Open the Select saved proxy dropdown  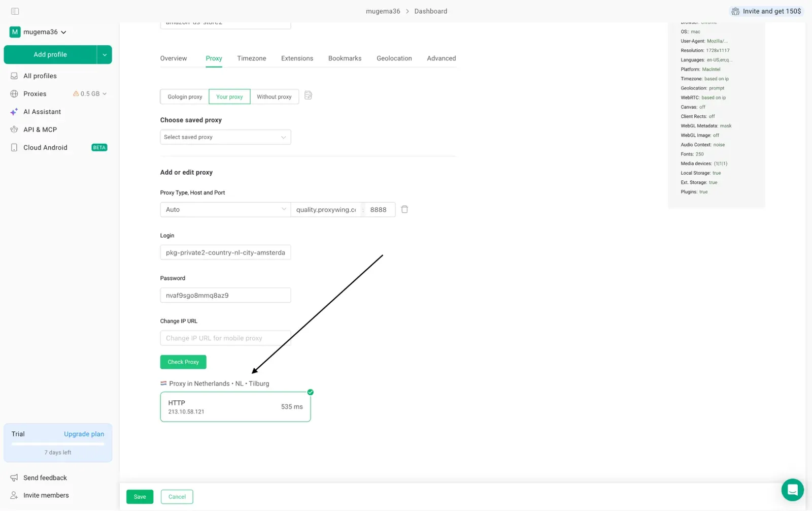click(225, 137)
